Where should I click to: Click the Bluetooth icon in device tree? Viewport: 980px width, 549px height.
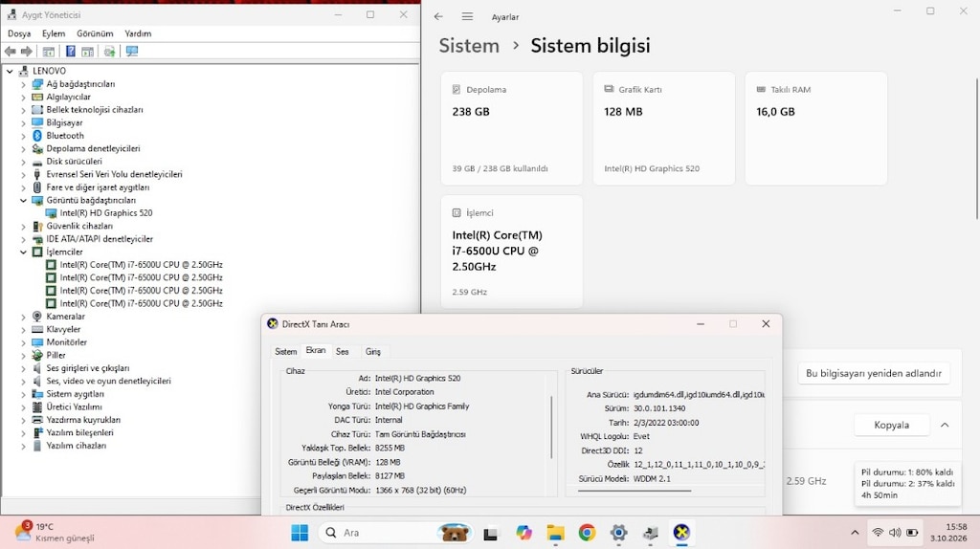pos(37,136)
